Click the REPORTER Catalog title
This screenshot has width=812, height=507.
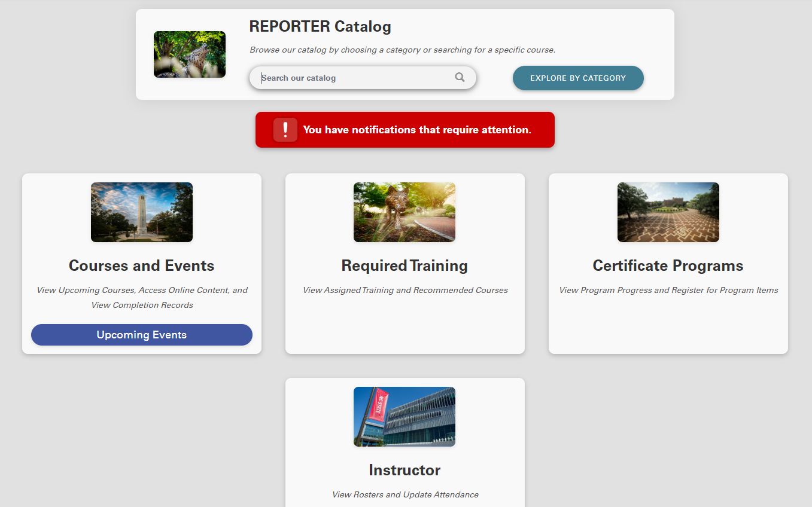pyautogui.click(x=320, y=26)
